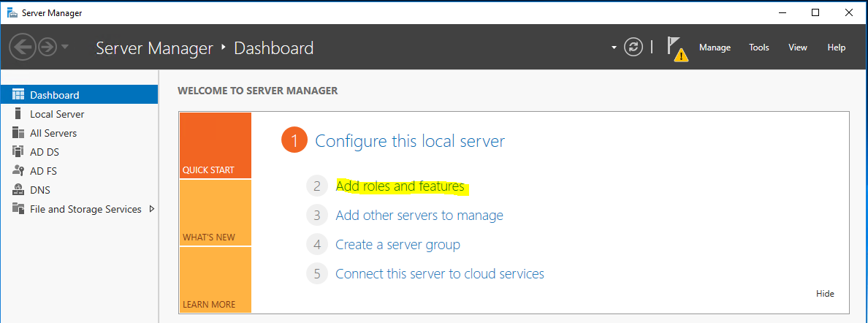The image size is (868, 323).
Task: Click Configure this local server link
Action: tap(410, 141)
